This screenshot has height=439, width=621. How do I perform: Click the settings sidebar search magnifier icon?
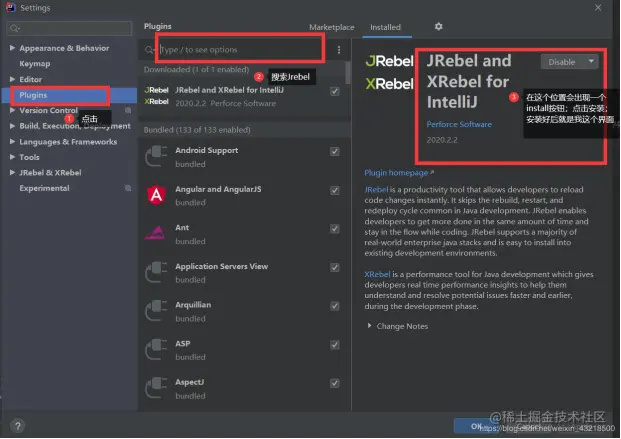15,29
